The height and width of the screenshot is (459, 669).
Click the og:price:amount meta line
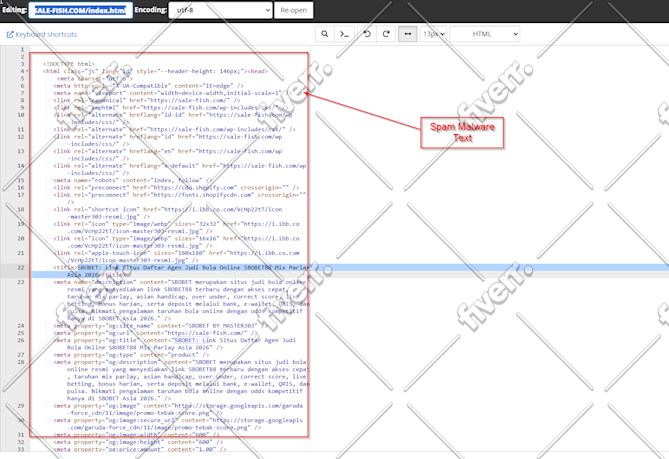click(x=140, y=449)
